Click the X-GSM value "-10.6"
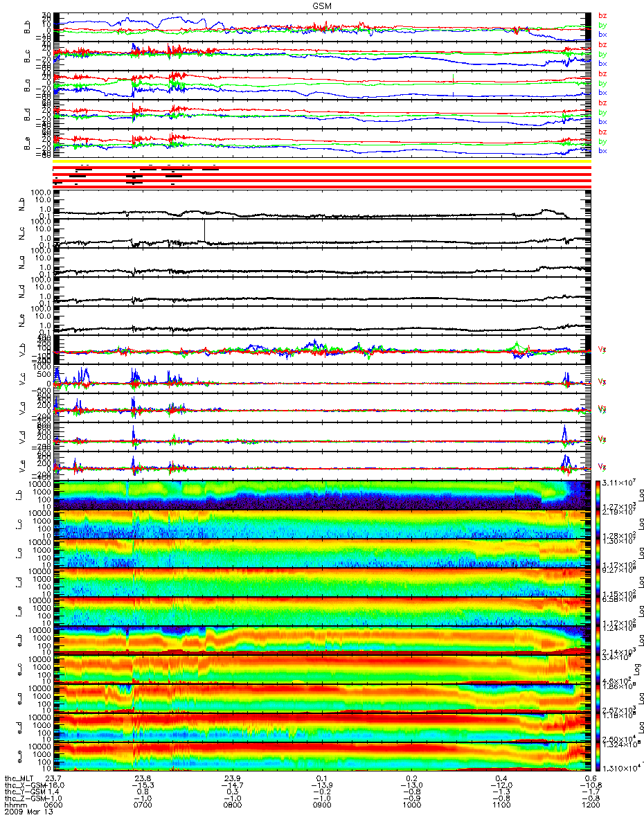This screenshot has width=644, height=831. [590, 786]
